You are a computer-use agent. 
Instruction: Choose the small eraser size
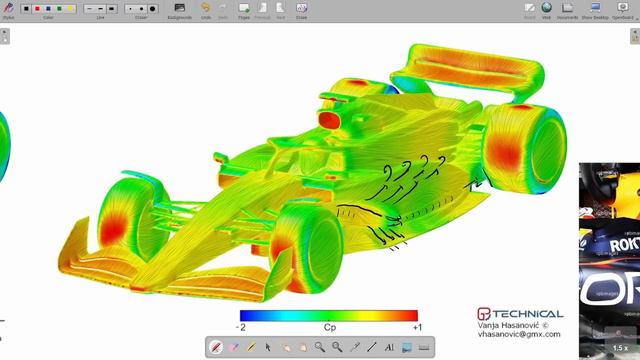click(130, 9)
